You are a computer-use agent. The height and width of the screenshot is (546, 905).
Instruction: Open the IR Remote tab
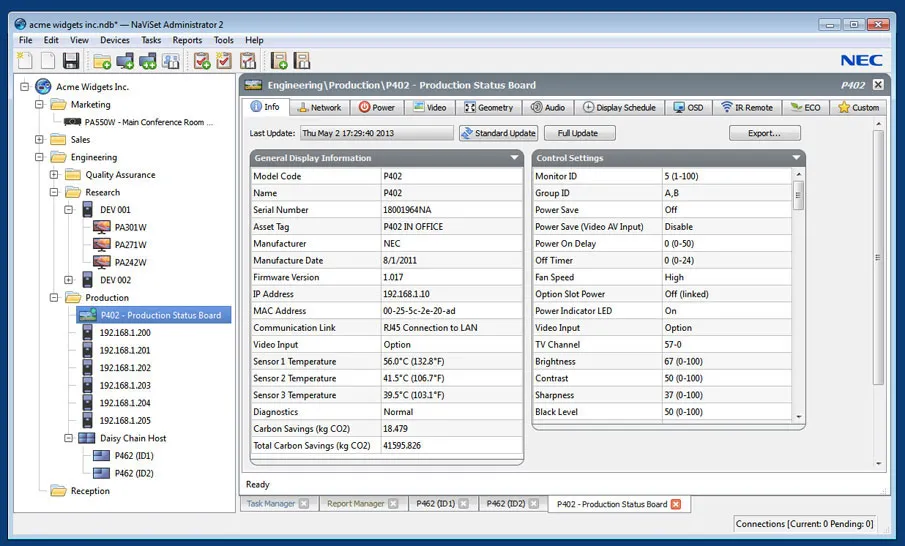(x=747, y=107)
